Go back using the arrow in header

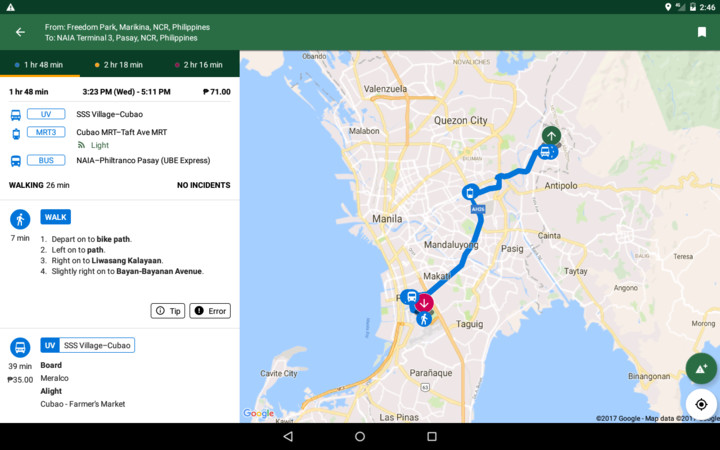tap(20, 32)
